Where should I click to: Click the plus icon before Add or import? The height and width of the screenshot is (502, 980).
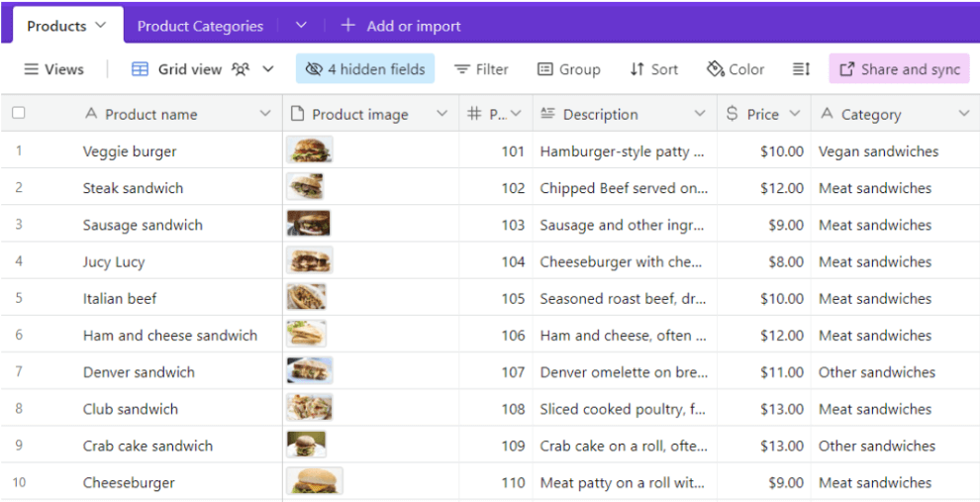pyautogui.click(x=348, y=26)
